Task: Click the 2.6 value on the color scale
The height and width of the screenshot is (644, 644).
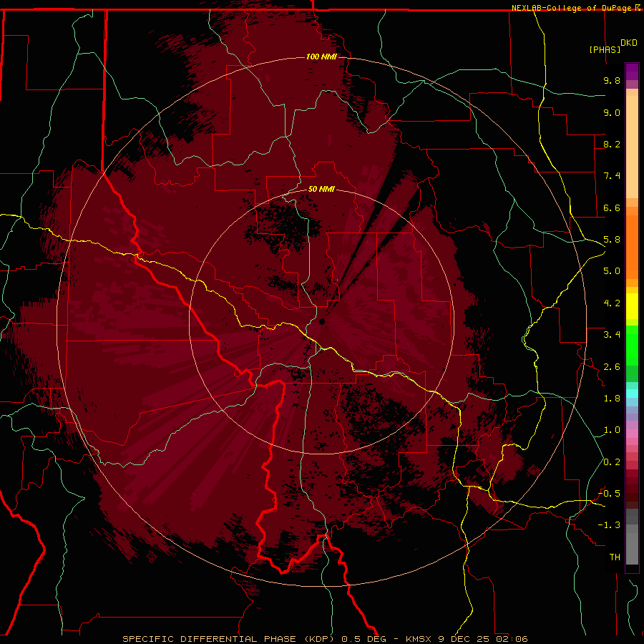Action: click(612, 367)
